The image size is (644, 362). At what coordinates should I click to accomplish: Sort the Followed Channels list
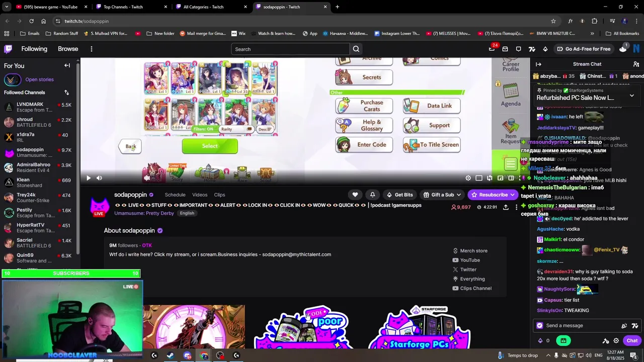point(66,93)
